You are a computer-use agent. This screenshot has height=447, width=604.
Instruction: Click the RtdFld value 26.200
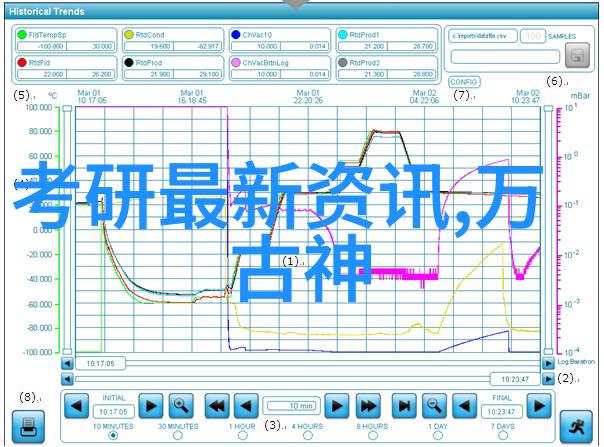[91, 74]
